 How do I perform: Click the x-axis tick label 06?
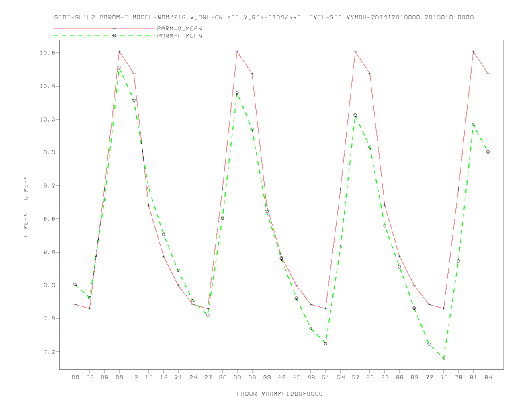(x=105, y=377)
